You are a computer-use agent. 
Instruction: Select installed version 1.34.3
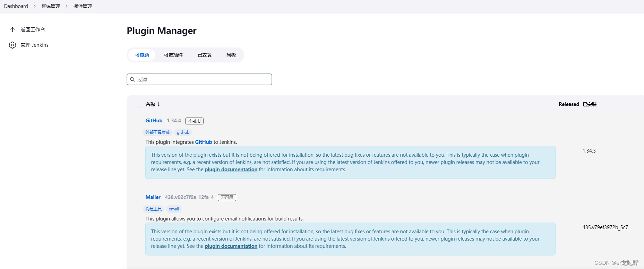589,151
